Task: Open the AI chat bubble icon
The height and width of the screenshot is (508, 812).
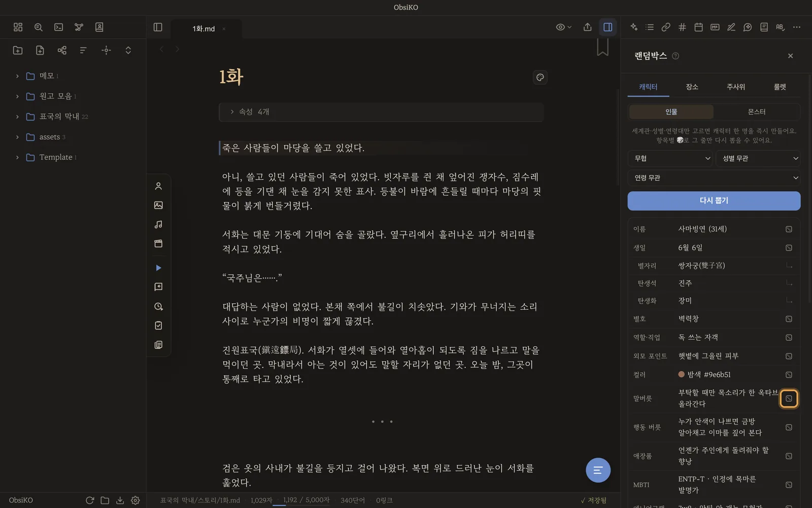Action: 748,27
